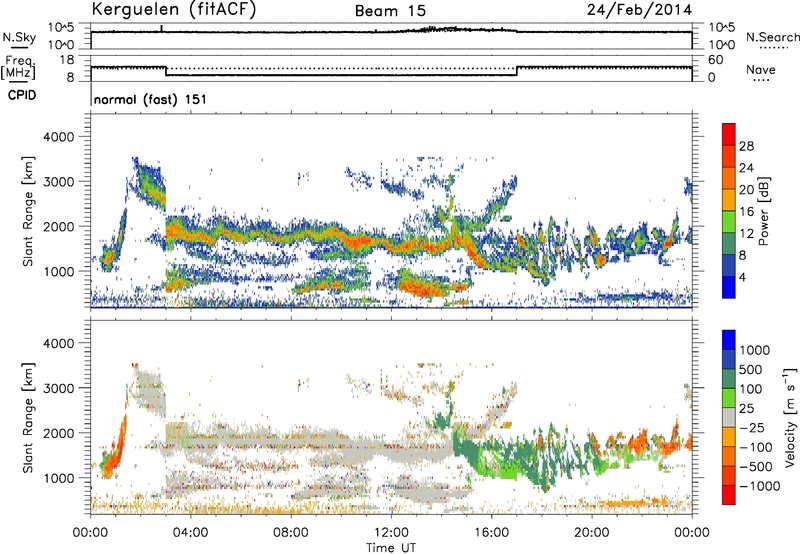Viewport: 800px width, 554px height.
Task: Click the '20:00' time axis label
Action: 591,533
